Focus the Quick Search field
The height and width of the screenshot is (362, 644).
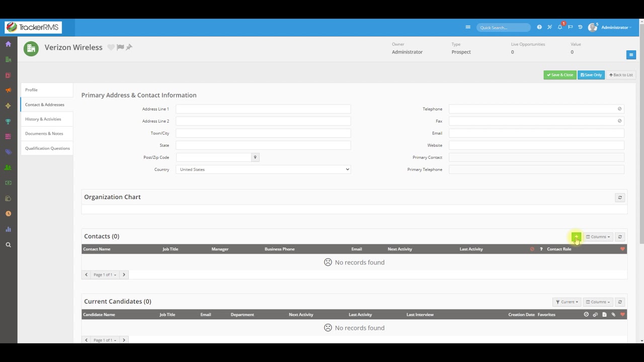click(504, 28)
